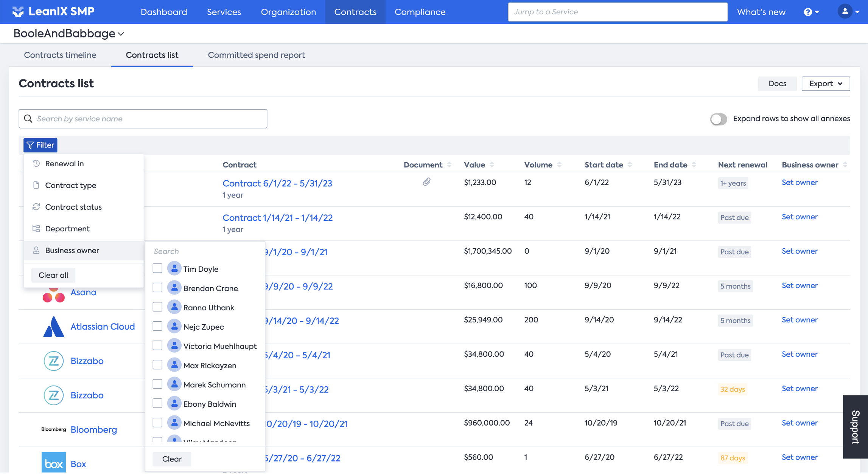The image size is (868, 474).
Task: Click the Box service logo
Action: pos(53,463)
